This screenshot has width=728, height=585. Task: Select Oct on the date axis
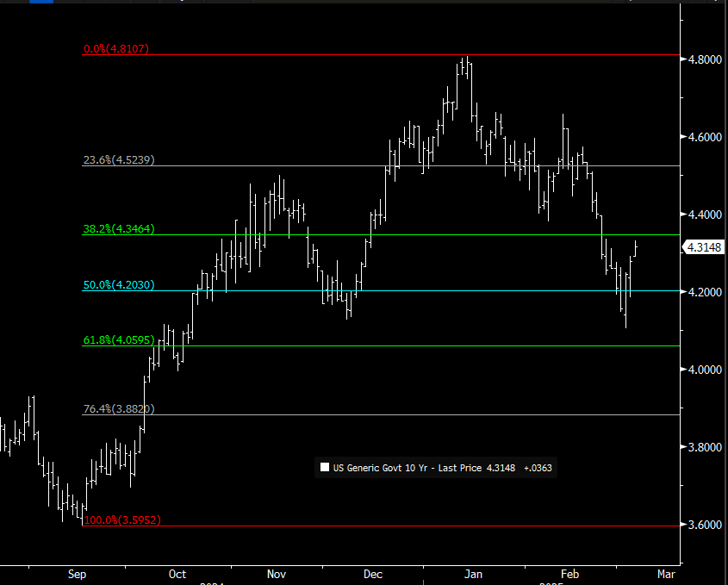coord(177,573)
